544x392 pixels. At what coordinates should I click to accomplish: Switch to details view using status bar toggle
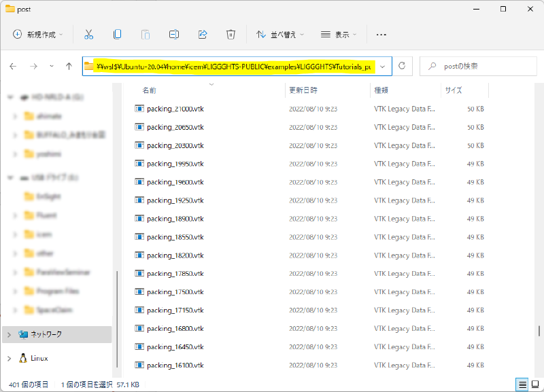522,385
